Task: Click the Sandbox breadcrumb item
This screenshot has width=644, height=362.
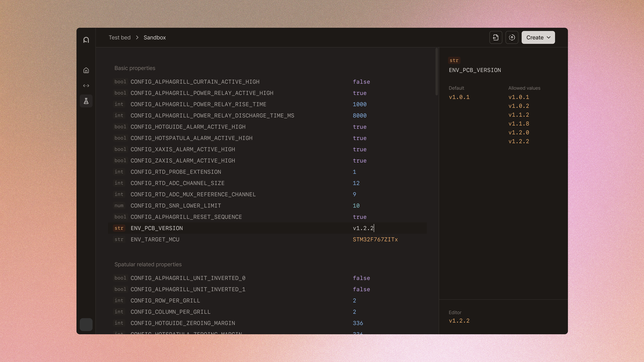Action: tap(155, 37)
